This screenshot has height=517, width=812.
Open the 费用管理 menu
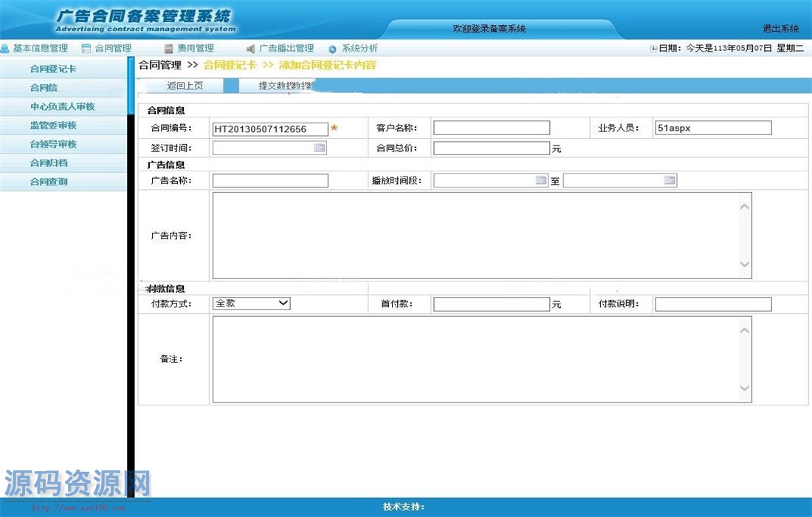coord(195,48)
